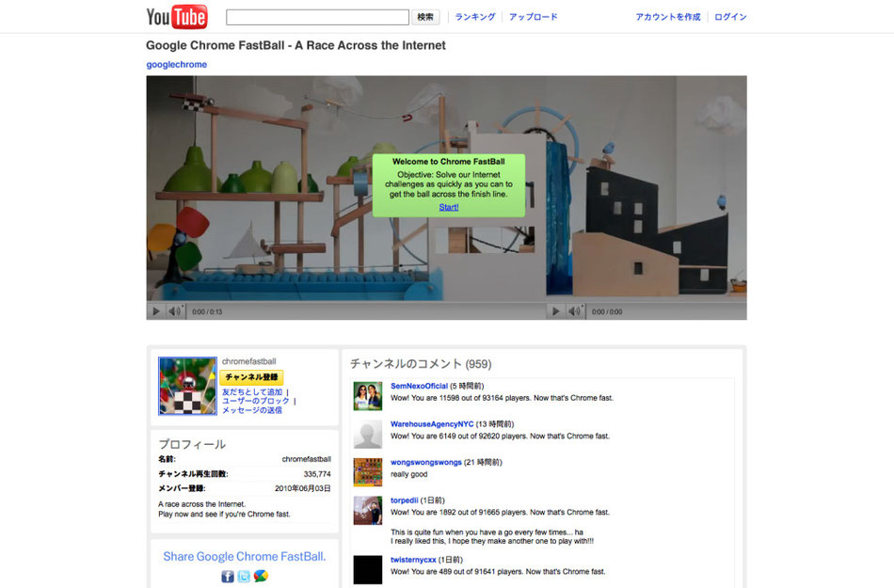Click torpedli's avatar thumbnail
Viewport: 894px width, 588px height.
[368, 511]
